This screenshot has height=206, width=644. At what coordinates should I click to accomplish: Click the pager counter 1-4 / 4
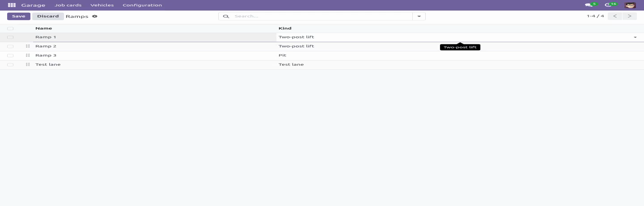pyautogui.click(x=595, y=16)
